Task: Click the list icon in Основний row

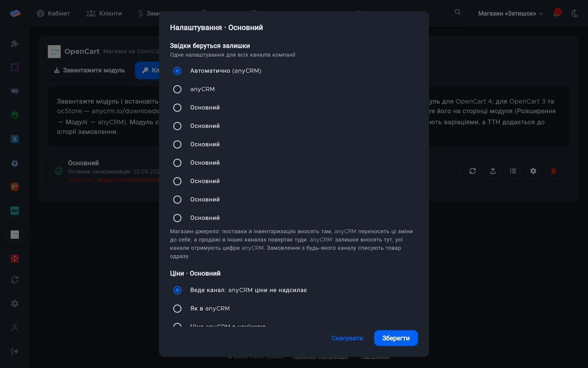Action: tap(513, 171)
